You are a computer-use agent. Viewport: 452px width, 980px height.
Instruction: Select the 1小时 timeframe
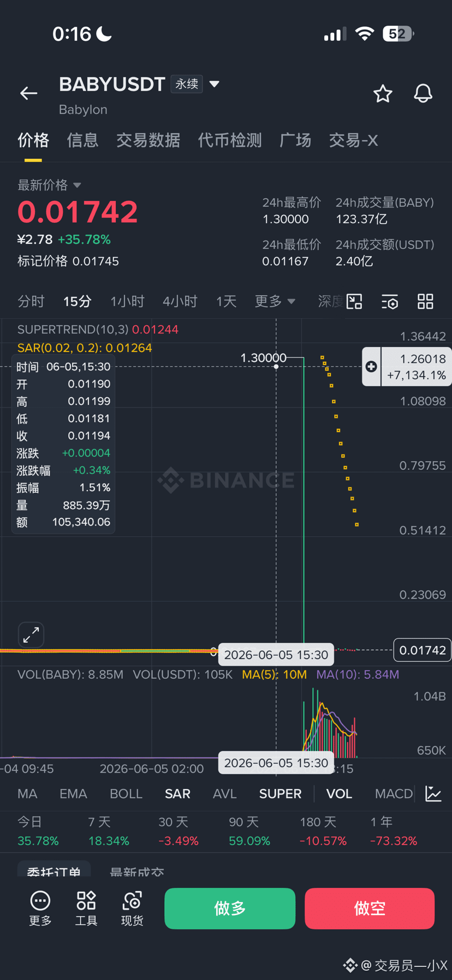point(127,301)
